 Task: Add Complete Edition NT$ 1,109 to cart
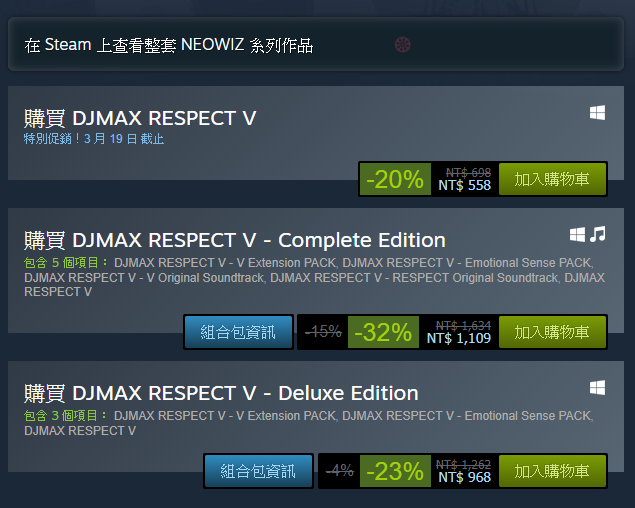(552, 332)
